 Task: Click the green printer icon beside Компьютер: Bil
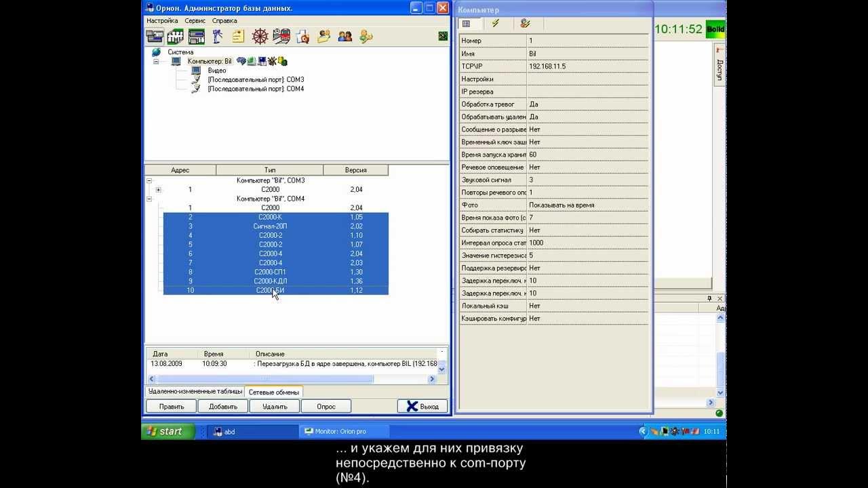tap(251, 61)
